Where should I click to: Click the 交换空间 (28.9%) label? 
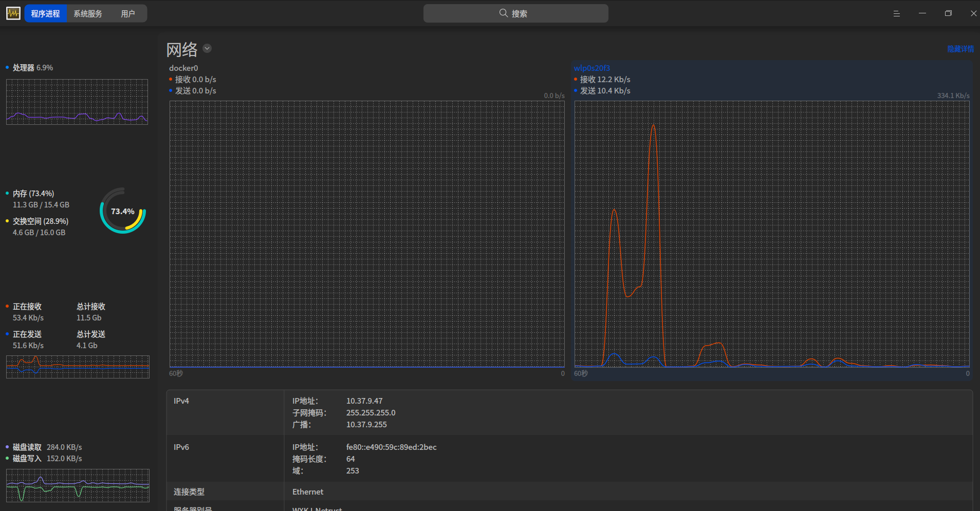pyautogui.click(x=41, y=221)
